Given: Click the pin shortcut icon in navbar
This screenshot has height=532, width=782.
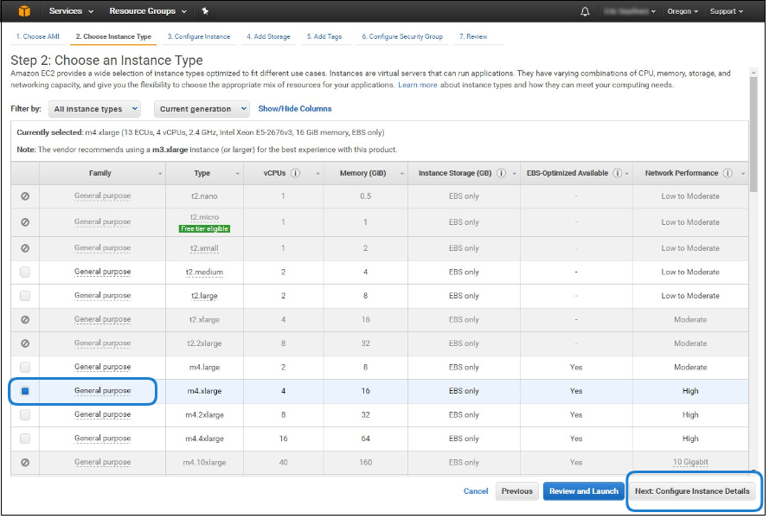Looking at the screenshot, I should click(205, 11).
